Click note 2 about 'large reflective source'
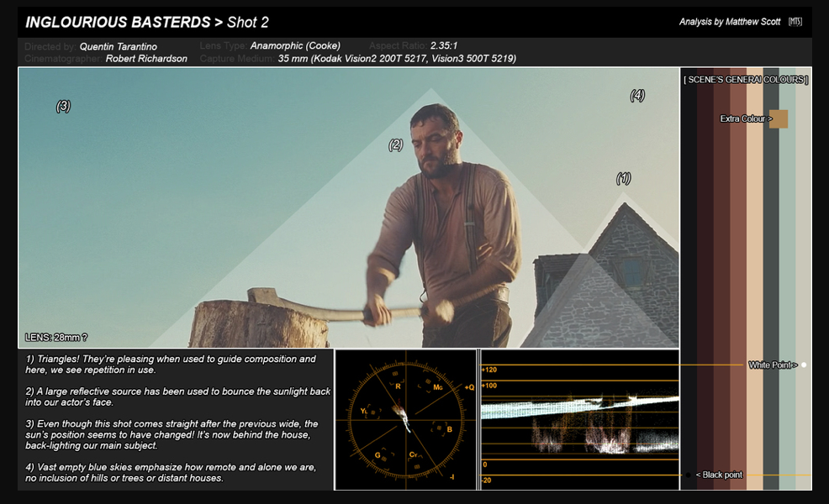The width and height of the screenshot is (829, 504). (177, 396)
